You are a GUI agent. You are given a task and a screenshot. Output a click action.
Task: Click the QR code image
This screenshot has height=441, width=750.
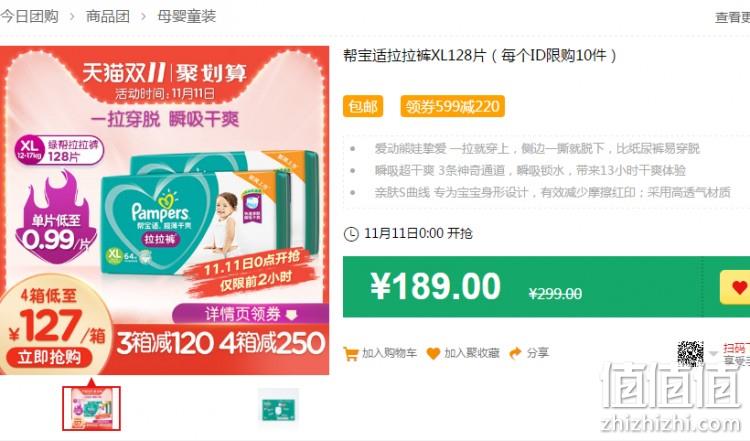(690, 354)
